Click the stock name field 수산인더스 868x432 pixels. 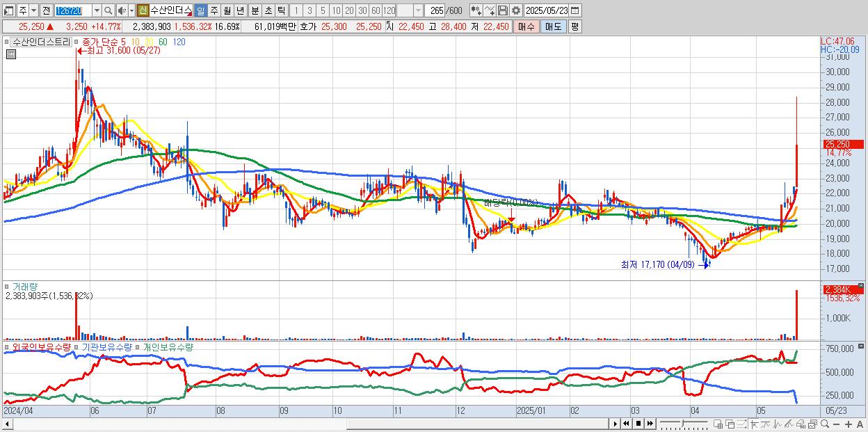tap(170, 10)
